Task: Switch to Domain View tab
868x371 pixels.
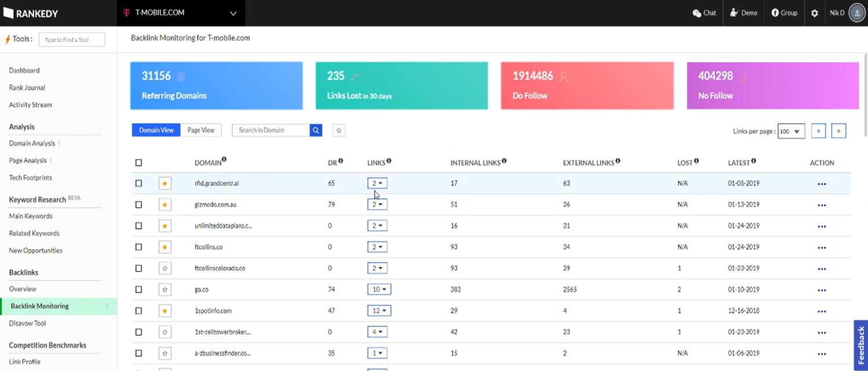Action: tap(156, 130)
